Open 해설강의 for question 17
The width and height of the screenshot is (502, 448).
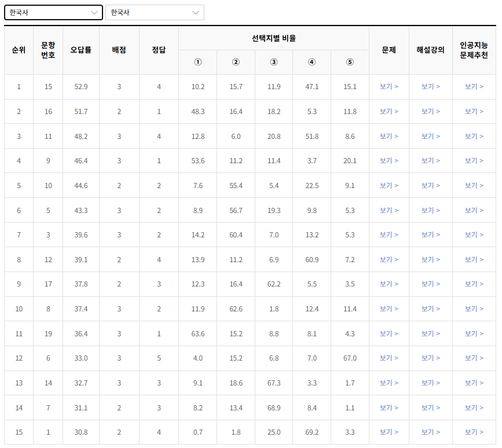tap(431, 284)
